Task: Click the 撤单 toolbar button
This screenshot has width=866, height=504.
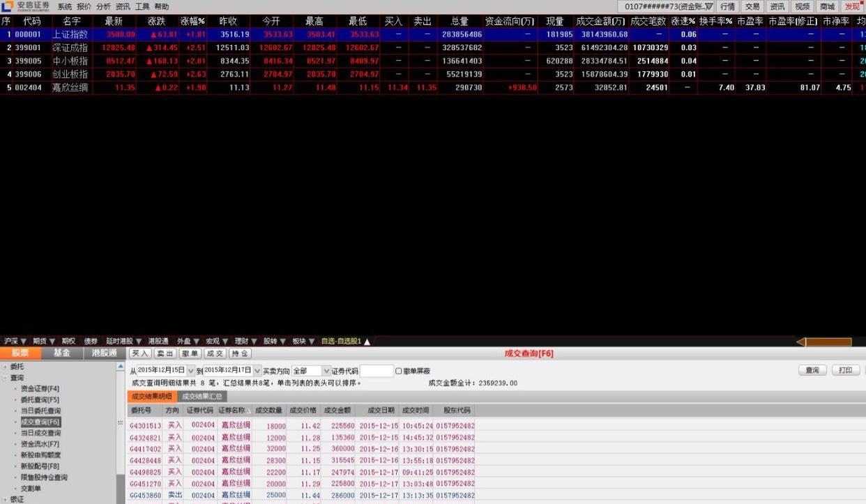Action: point(190,353)
